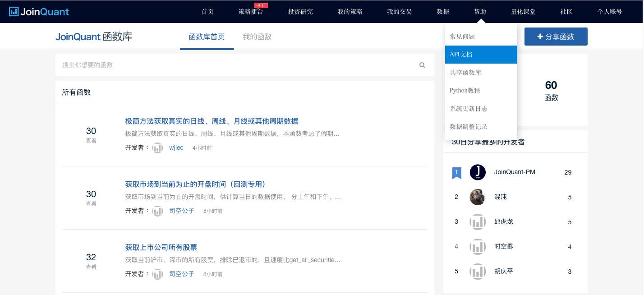
Task: Open 获取市场到当前为止的开盘时间 function
Action: pyautogui.click(x=196, y=184)
